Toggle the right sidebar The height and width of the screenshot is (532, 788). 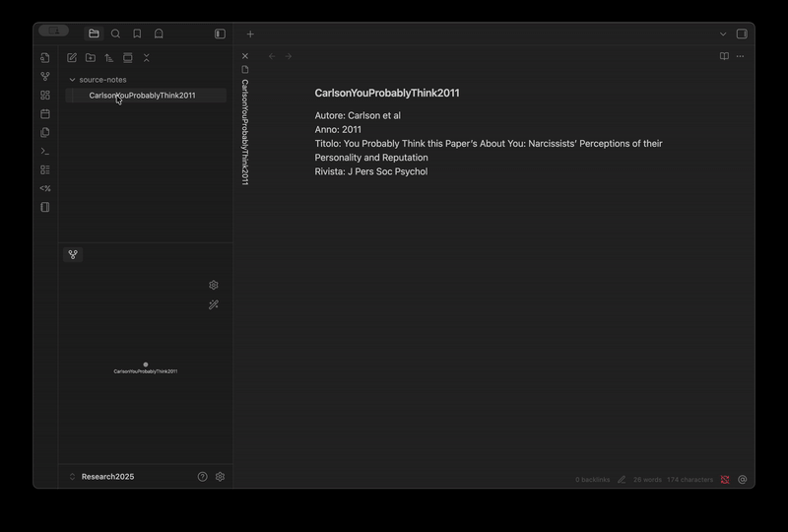[x=742, y=33]
